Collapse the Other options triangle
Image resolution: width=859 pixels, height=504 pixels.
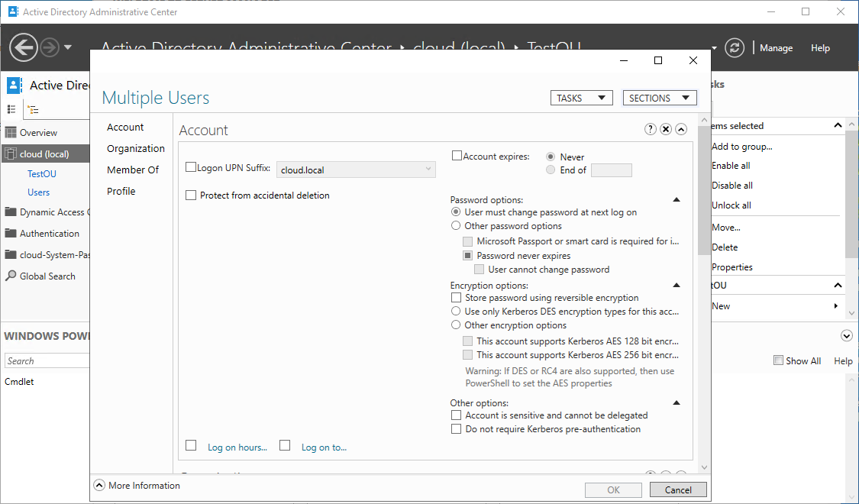(x=677, y=402)
